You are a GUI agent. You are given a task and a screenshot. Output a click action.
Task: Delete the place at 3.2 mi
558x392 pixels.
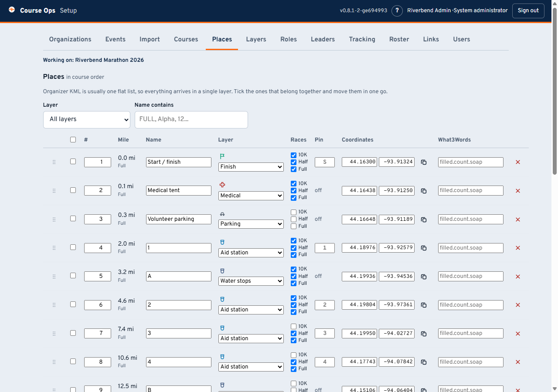(518, 277)
